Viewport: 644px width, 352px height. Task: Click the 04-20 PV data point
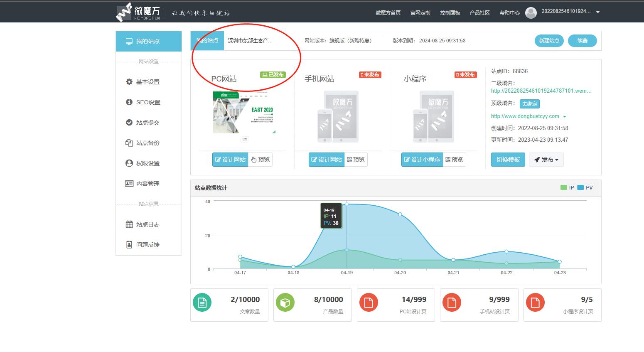[400, 214]
